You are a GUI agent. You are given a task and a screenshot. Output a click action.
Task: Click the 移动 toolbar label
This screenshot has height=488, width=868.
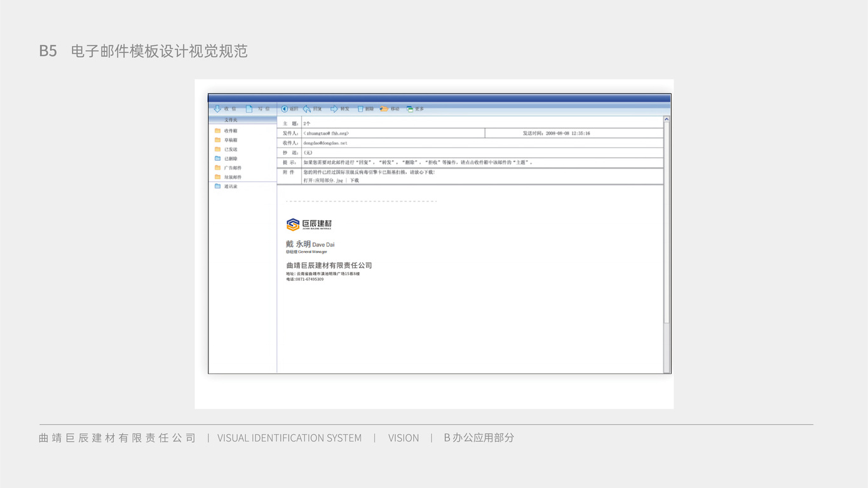click(395, 109)
